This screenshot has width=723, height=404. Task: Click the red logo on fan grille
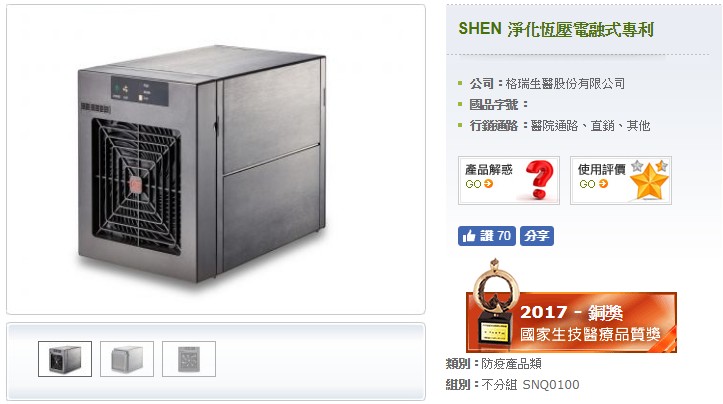coord(136,185)
